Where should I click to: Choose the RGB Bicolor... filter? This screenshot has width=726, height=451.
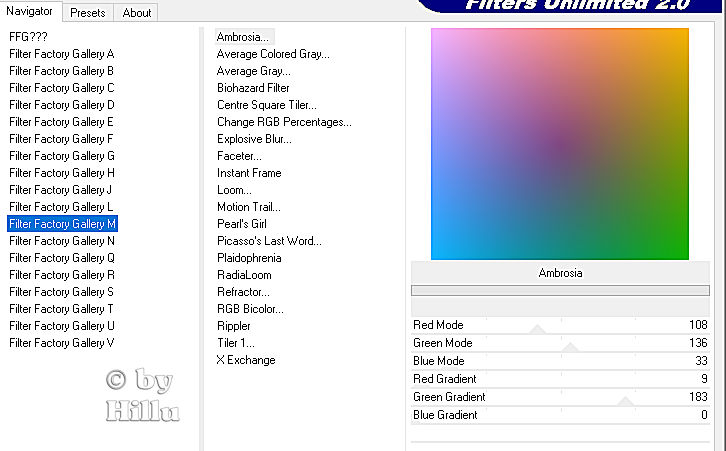point(250,309)
